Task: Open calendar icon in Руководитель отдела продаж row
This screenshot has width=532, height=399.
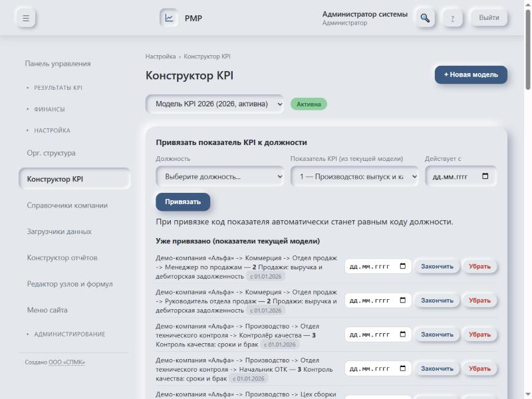Action: click(x=403, y=300)
